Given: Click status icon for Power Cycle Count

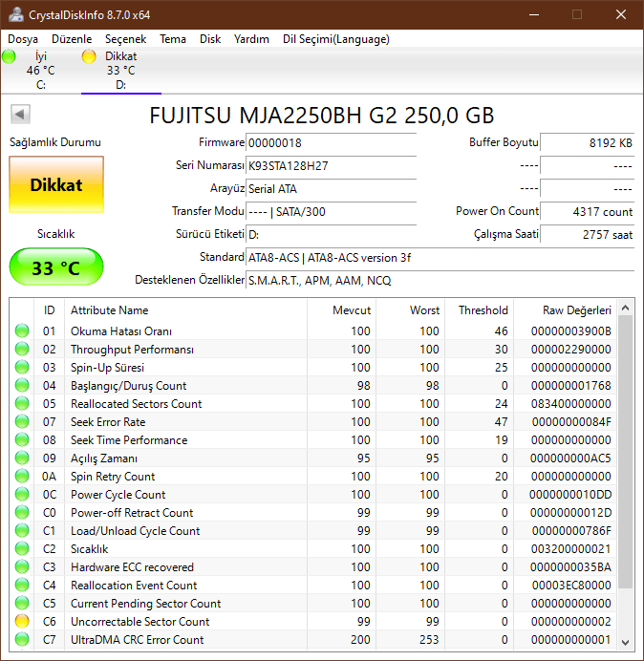Looking at the screenshot, I should click(22, 494).
